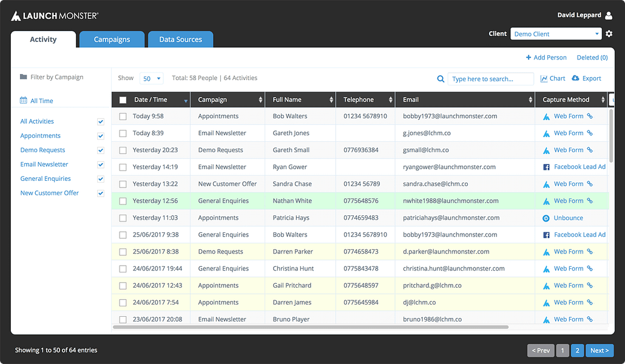Screen dimensions: 625x364
Task: Open the Demo Client dropdown
Action: 556,34
